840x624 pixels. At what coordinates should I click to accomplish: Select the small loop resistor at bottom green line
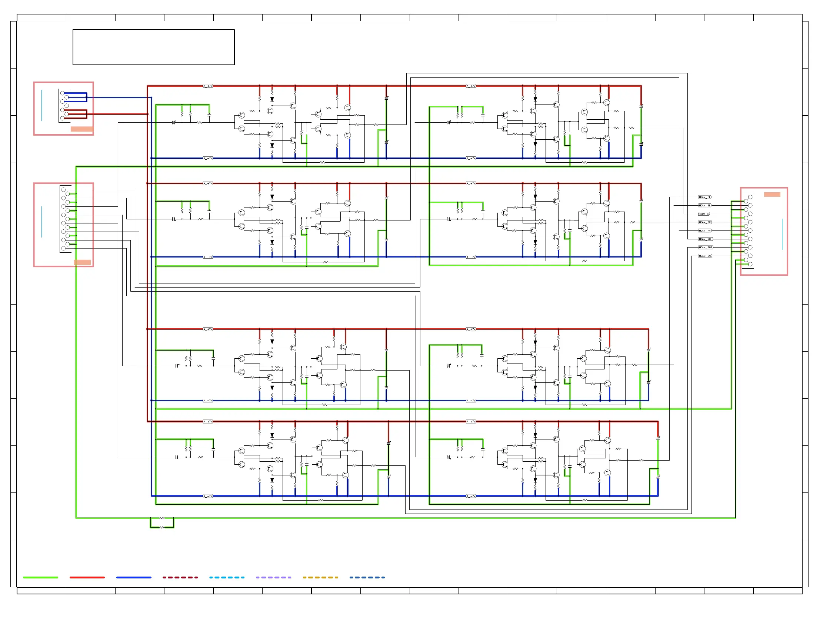coord(162,527)
